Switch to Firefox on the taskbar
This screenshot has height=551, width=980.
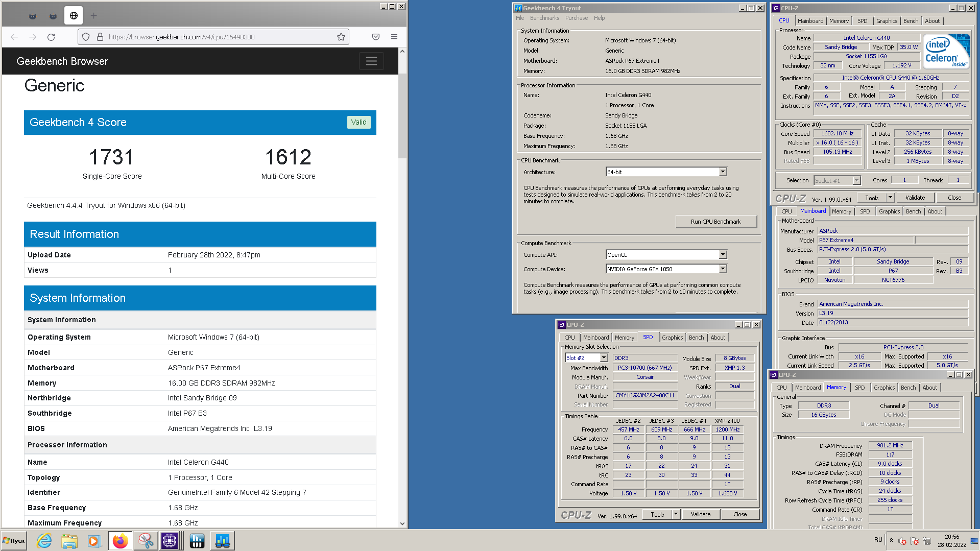(x=120, y=541)
